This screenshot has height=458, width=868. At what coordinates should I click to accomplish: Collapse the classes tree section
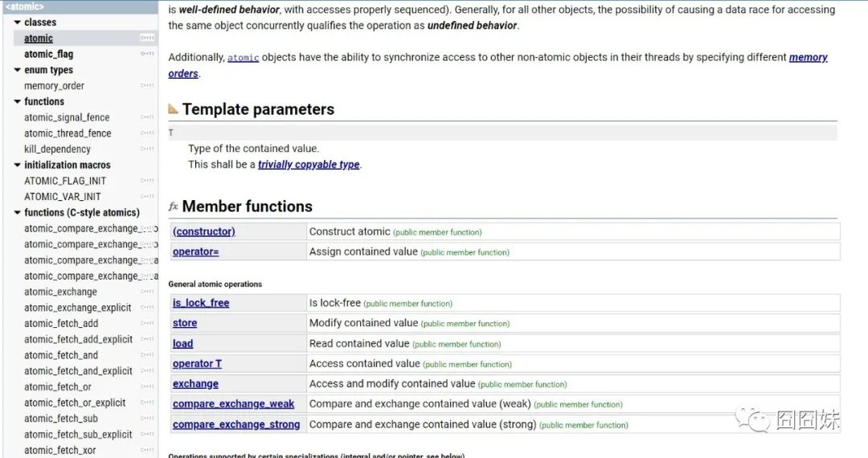pos(17,22)
